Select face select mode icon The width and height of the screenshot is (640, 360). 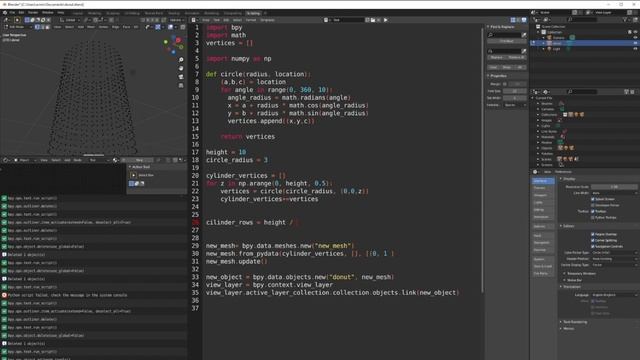(x=47, y=27)
